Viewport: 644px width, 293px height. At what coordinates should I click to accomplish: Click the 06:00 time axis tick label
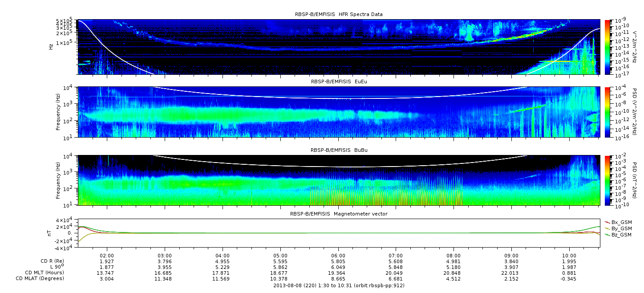coord(338,255)
